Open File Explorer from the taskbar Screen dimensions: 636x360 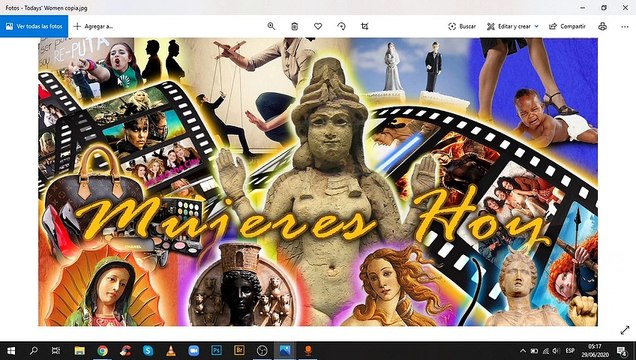80,351
